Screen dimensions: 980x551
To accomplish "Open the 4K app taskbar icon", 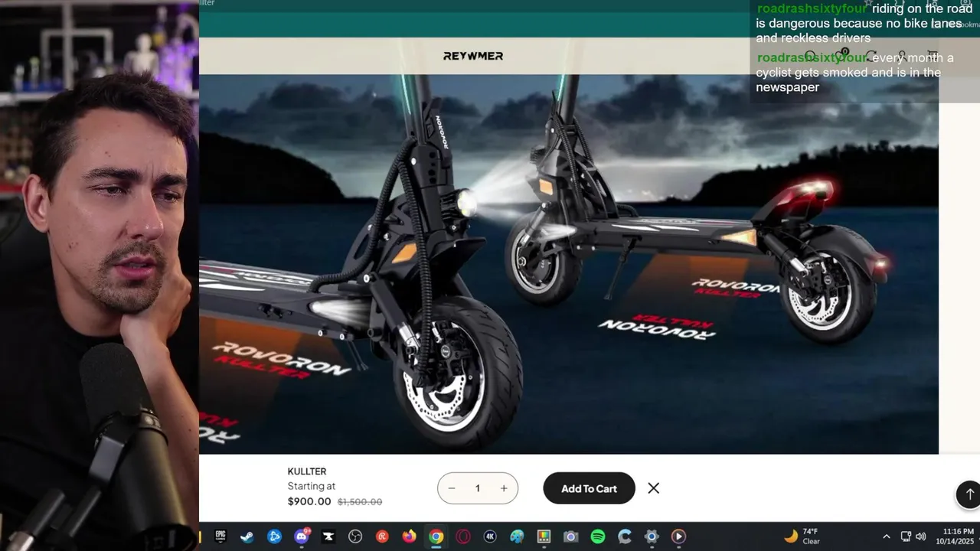I will 490,536.
